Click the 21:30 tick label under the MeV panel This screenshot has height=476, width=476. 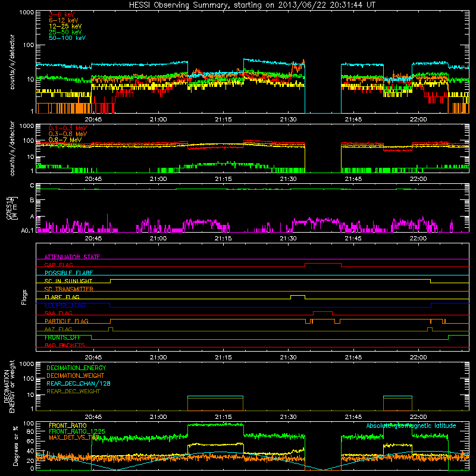click(x=288, y=179)
